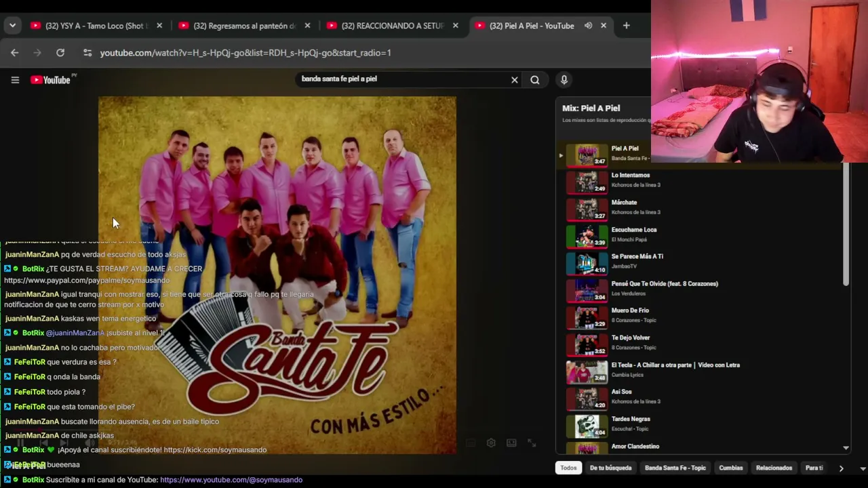Mute the player volume icon
Screen dimensions: 868x488
(90, 443)
